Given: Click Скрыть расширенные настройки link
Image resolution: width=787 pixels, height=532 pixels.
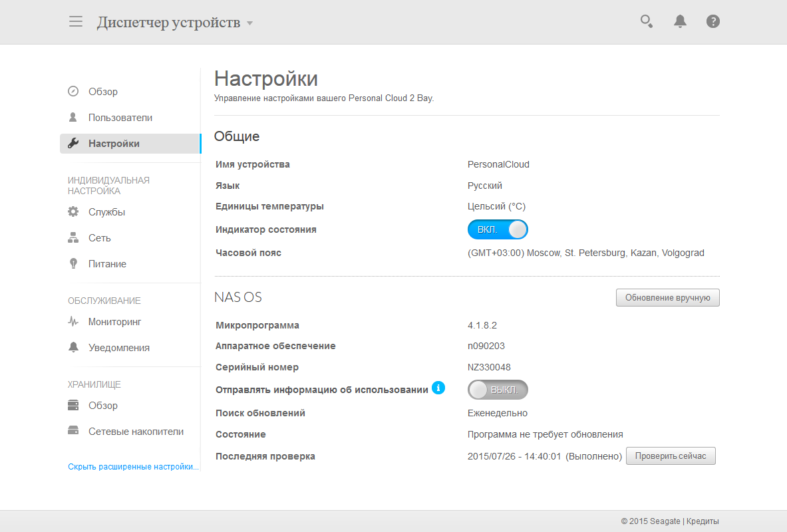Looking at the screenshot, I should (134, 467).
